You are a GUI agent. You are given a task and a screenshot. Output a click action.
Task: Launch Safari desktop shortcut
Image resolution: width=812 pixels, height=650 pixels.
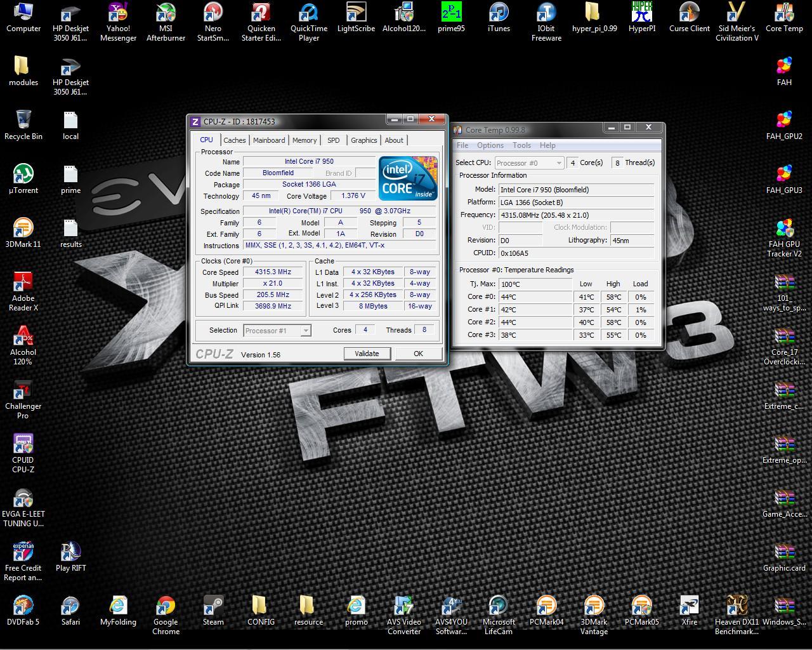pos(70,611)
